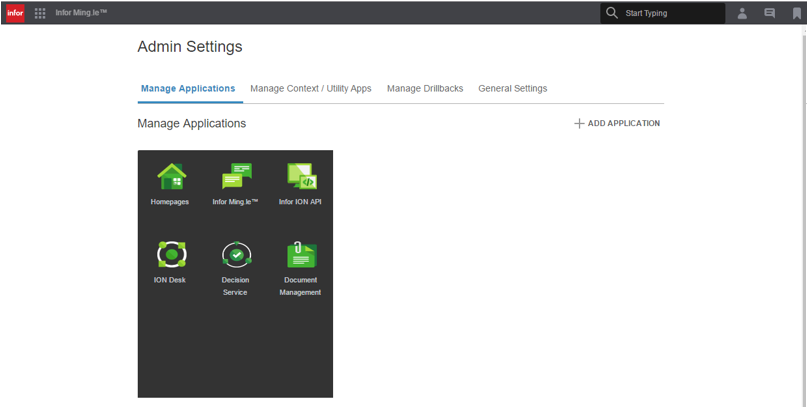Click the ADD APPLICATION text button
The image size is (807, 407).
coord(617,124)
